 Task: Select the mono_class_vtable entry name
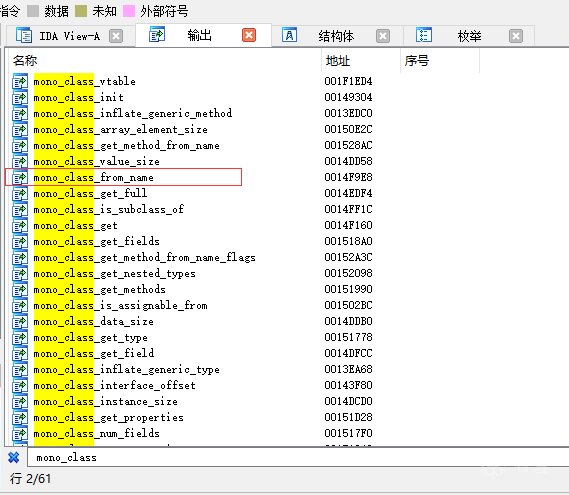point(85,81)
